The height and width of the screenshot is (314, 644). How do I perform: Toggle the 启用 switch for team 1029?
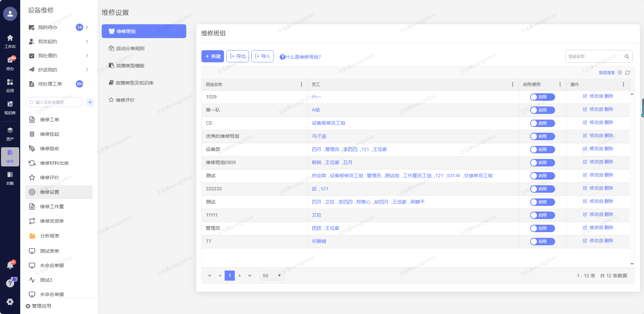click(x=542, y=97)
